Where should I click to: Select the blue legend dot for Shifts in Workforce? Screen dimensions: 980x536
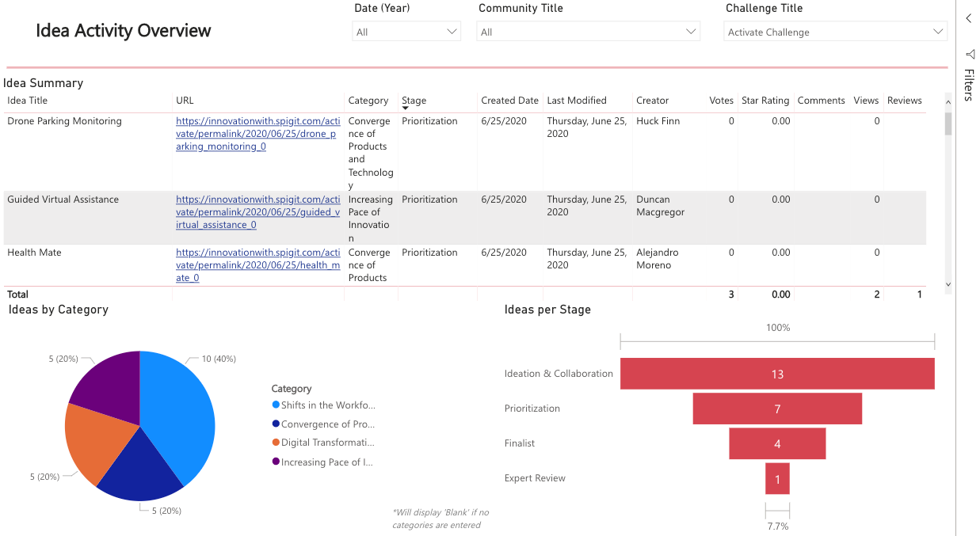tap(275, 405)
